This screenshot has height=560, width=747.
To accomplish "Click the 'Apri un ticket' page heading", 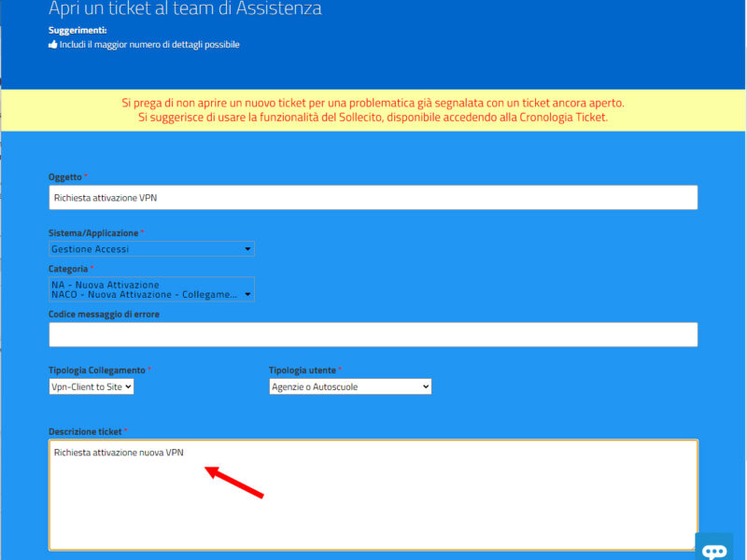I will click(x=185, y=9).
